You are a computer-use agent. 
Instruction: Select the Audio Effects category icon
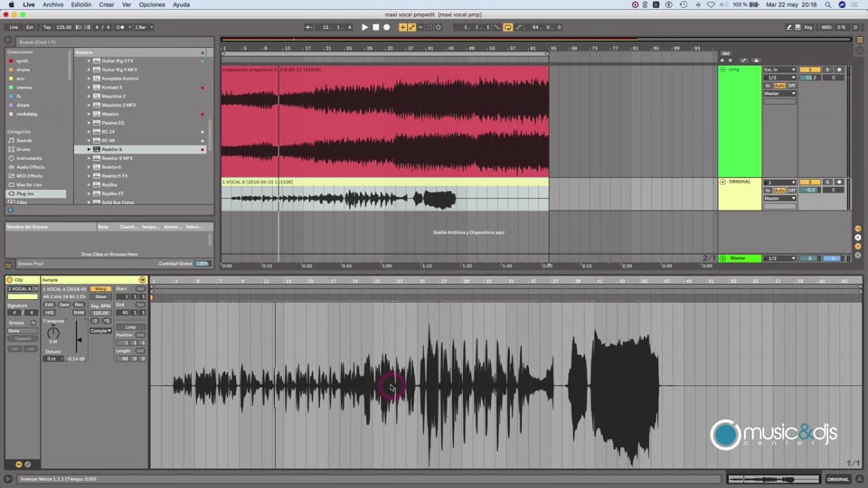[12, 167]
